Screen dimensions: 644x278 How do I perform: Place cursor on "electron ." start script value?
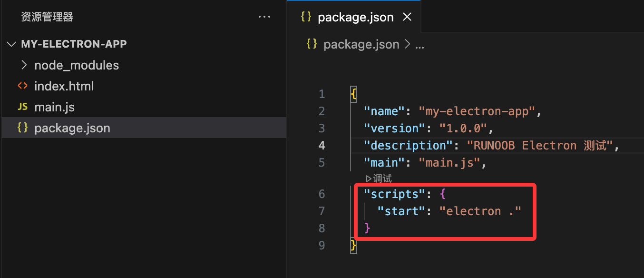480,211
